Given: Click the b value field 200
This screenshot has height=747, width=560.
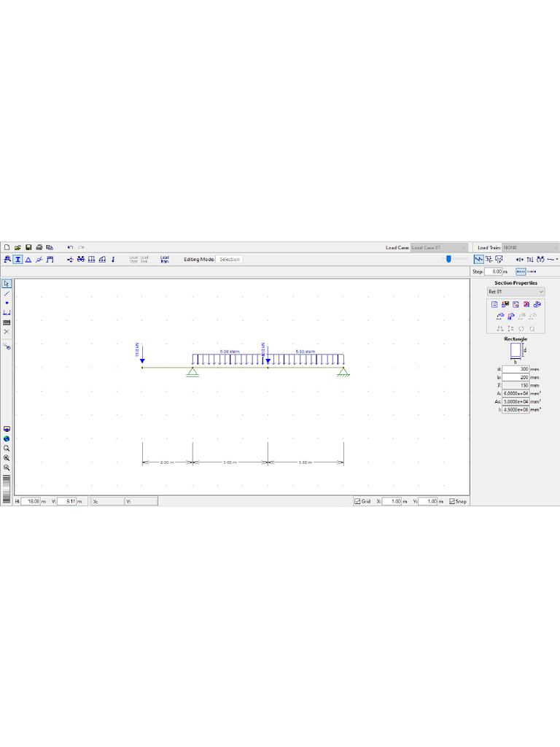Looking at the screenshot, I should (x=516, y=377).
